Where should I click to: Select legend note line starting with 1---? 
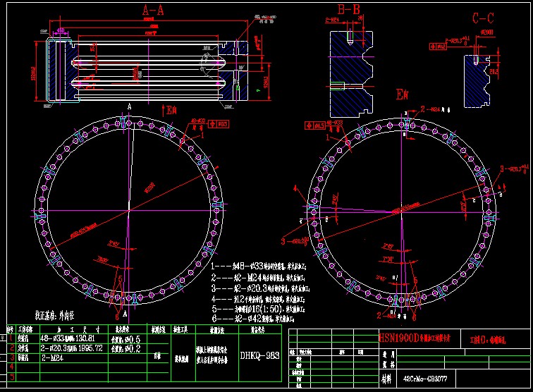[x=259, y=267]
